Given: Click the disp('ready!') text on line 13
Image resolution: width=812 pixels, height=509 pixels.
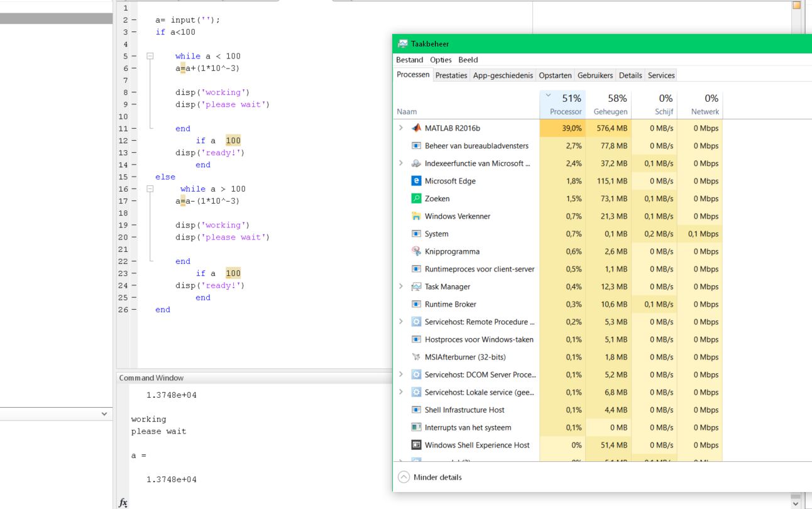Looking at the screenshot, I should (210, 153).
